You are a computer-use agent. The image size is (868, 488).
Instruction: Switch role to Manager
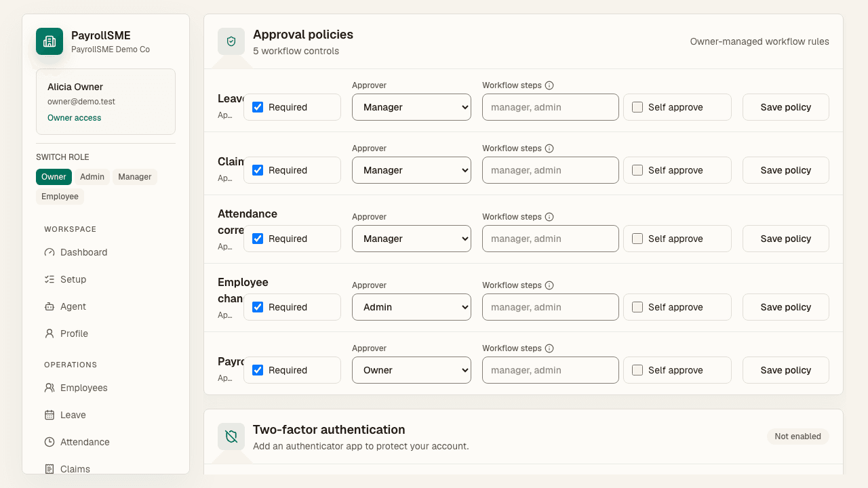(135, 177)
